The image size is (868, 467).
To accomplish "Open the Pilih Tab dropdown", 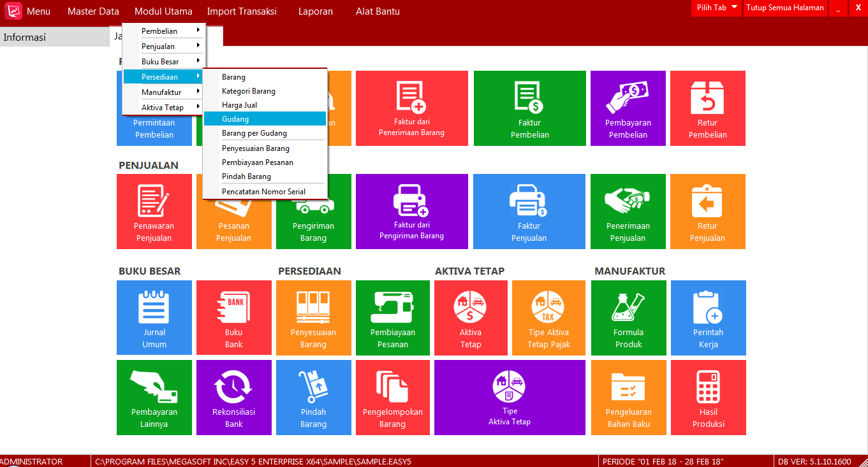I will (716, 9).
